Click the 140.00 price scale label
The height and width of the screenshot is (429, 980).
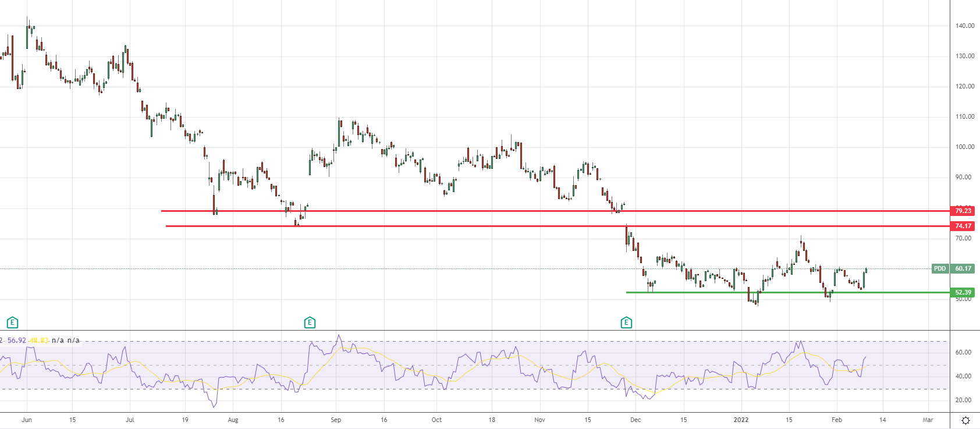tap(964, 26)
